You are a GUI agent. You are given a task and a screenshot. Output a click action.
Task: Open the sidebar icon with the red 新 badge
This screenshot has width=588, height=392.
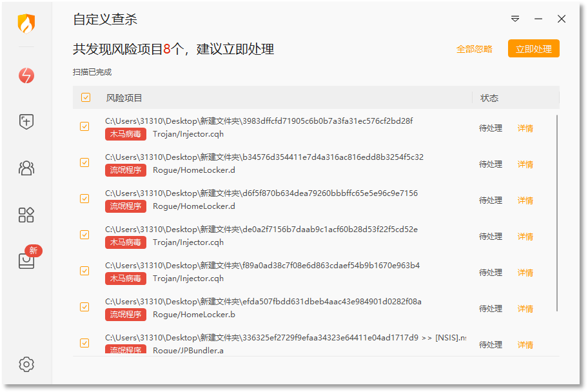27,260
